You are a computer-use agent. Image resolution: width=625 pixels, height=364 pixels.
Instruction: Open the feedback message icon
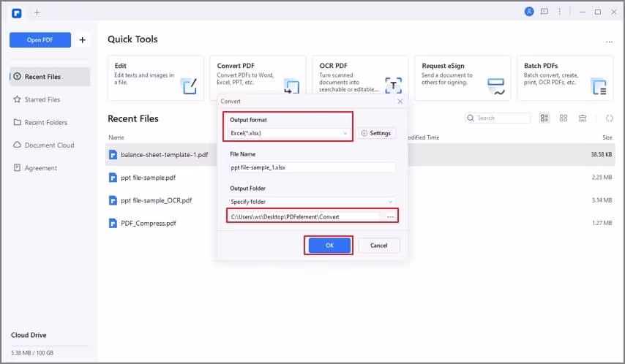click(x=544, y=12)
